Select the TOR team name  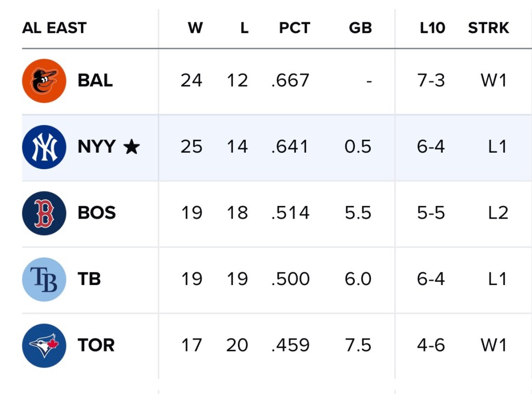(96, 345)
